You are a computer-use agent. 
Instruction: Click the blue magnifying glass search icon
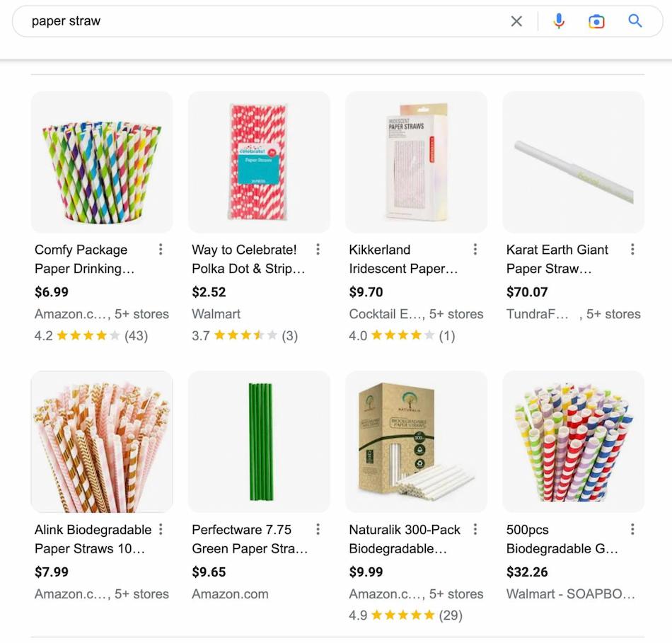point(635,21)
